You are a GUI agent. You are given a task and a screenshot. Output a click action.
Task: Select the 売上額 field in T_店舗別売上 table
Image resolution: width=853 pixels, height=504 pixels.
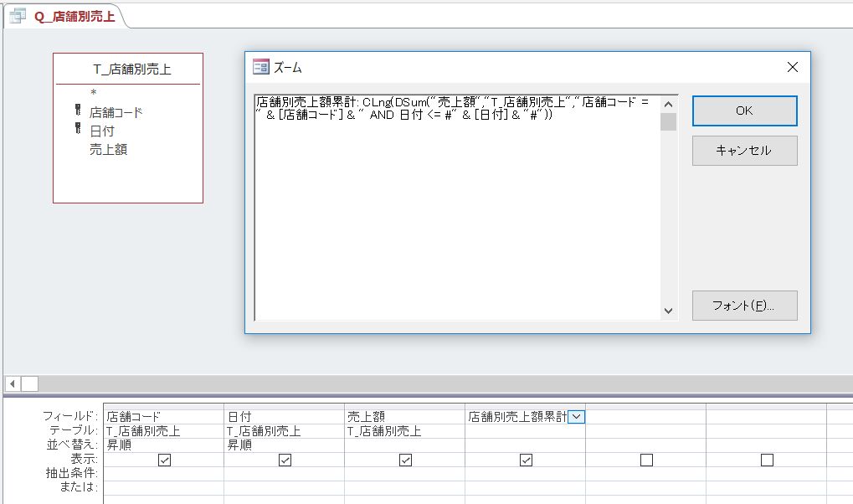pyautogui.click(x=108, y=150)
